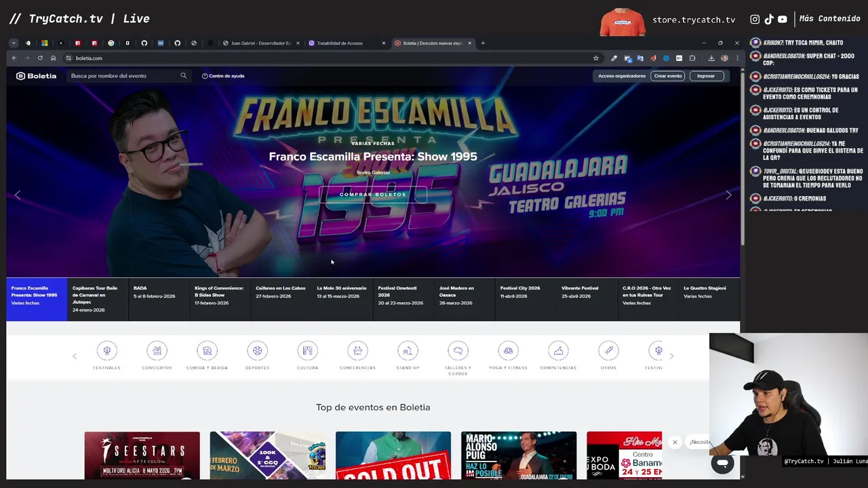Screen dimensions: 868x488
Task: Click the Crear evento button
Action: pyautogui.click(x=668, y=76)
